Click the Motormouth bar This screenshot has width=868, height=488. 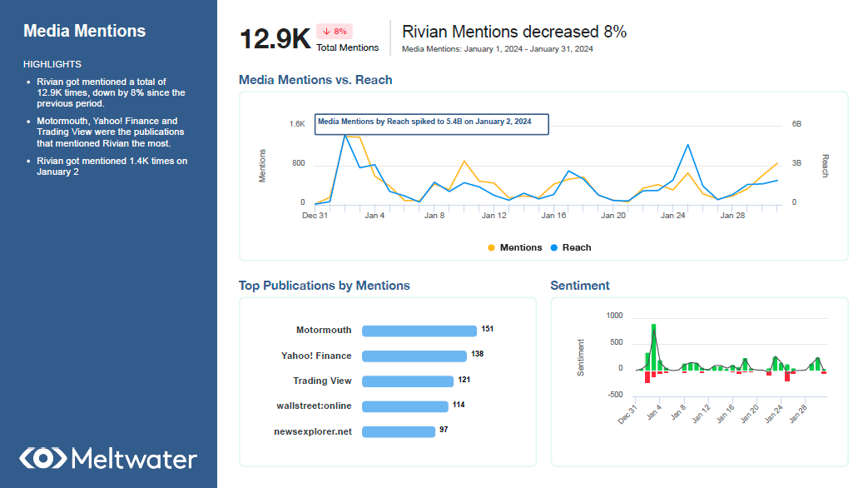[x=419, y=331]
